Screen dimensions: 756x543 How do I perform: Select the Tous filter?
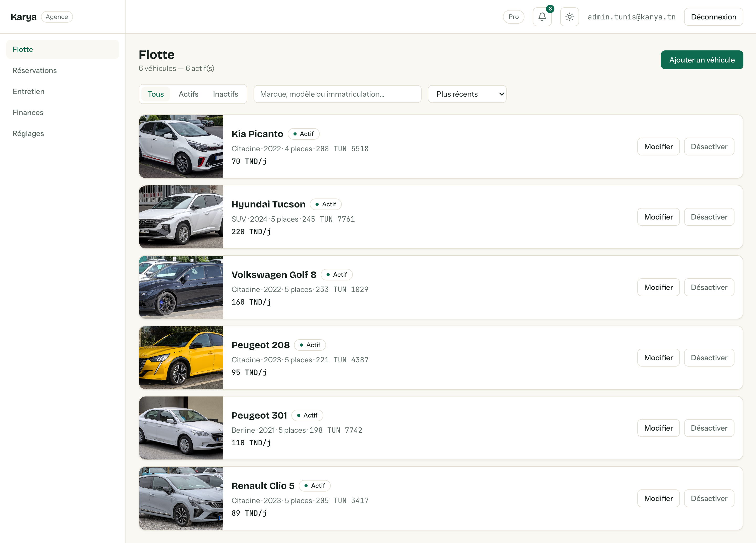156,94
